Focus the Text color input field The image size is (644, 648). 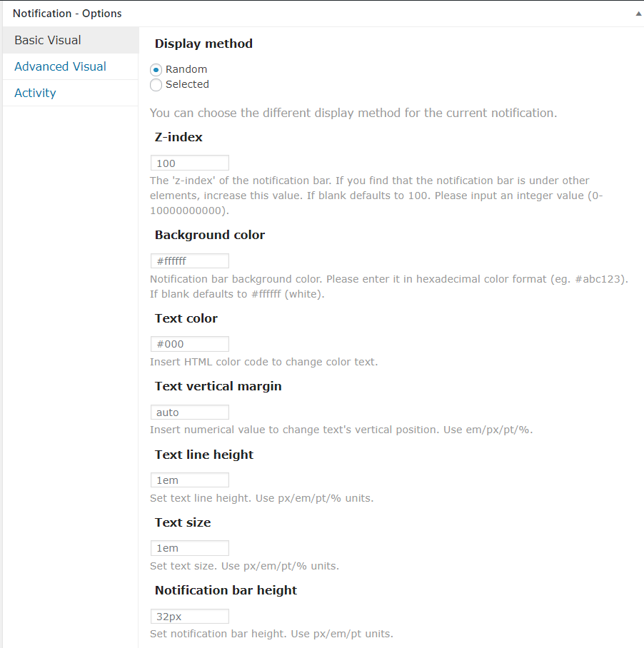(x=190, y=344)
